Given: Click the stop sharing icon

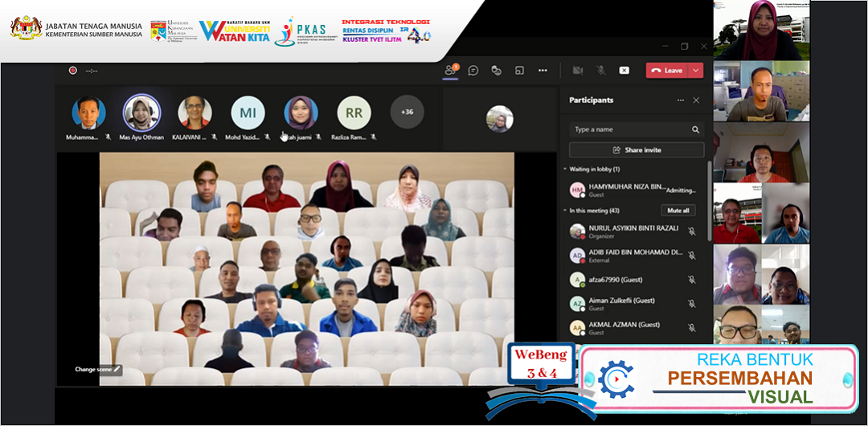Looking at the screenshot, I should coord(624,71).
